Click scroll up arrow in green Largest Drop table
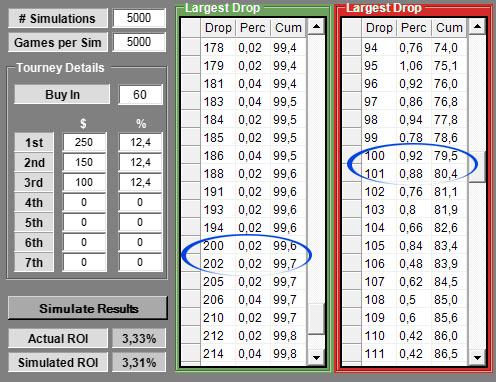 click(x=316, y=27)
